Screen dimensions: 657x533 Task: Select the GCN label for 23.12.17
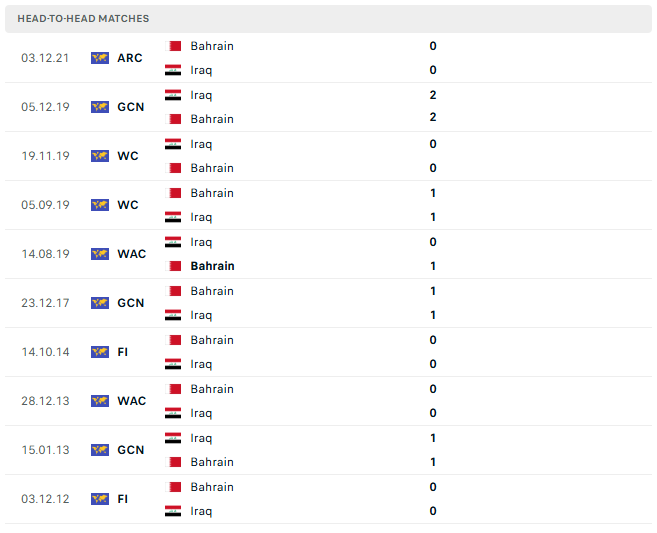pyautogui.click(x=131, y=303)
